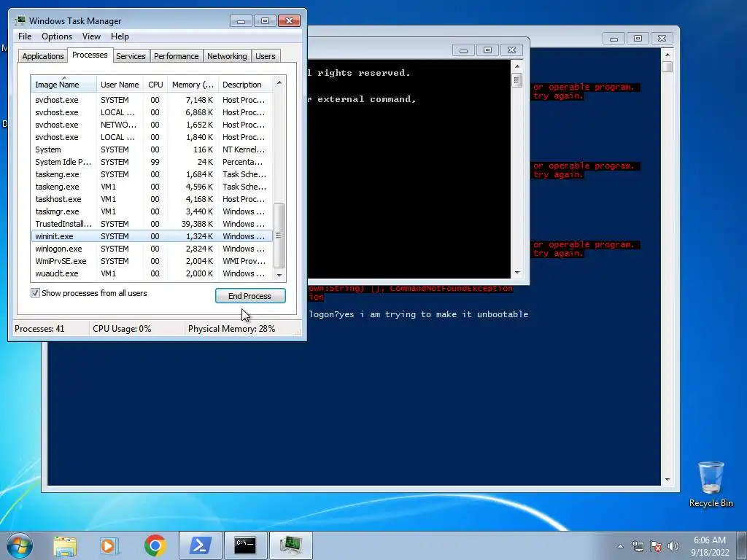Viewport: 747px width, 560px height.
Task: Select the System Idle P... row
Action: coord(152,162)
